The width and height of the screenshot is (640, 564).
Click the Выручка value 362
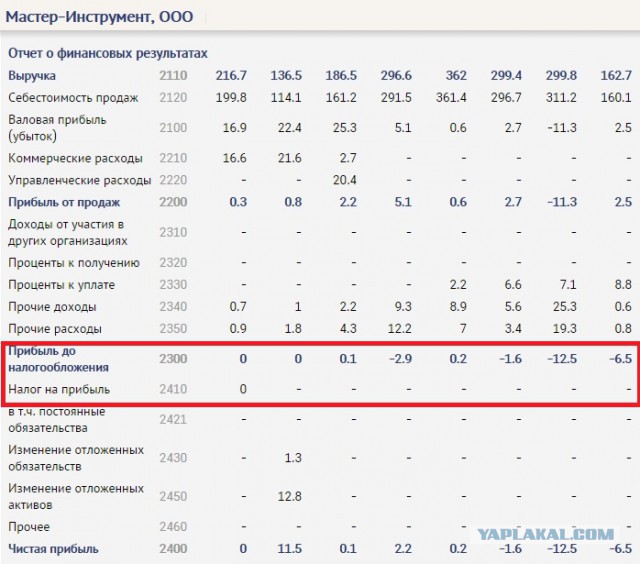[456, 75]
